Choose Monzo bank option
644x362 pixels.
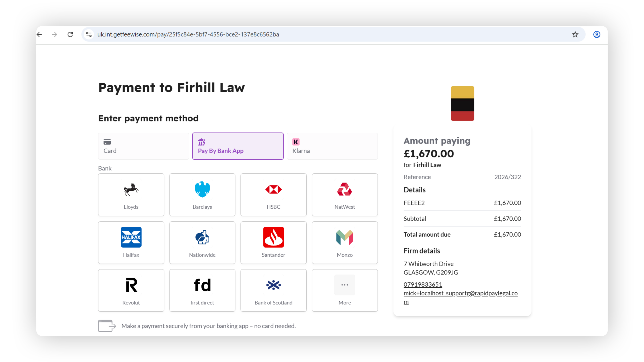coord(345,242)
